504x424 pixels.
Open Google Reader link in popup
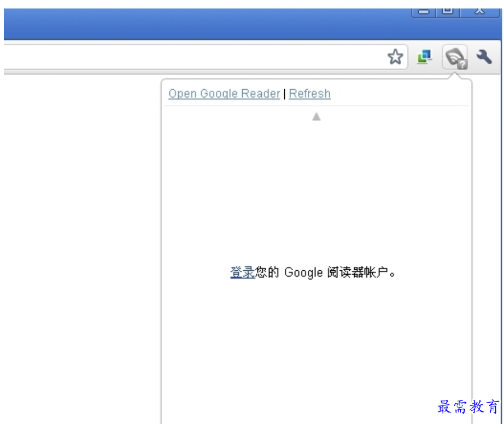pos(224,94)
